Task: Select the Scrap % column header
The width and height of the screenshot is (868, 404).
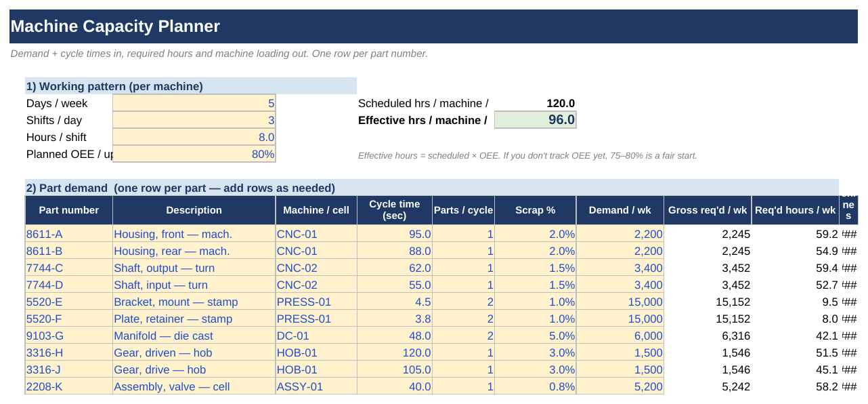Action: click(x=535, y=210)
